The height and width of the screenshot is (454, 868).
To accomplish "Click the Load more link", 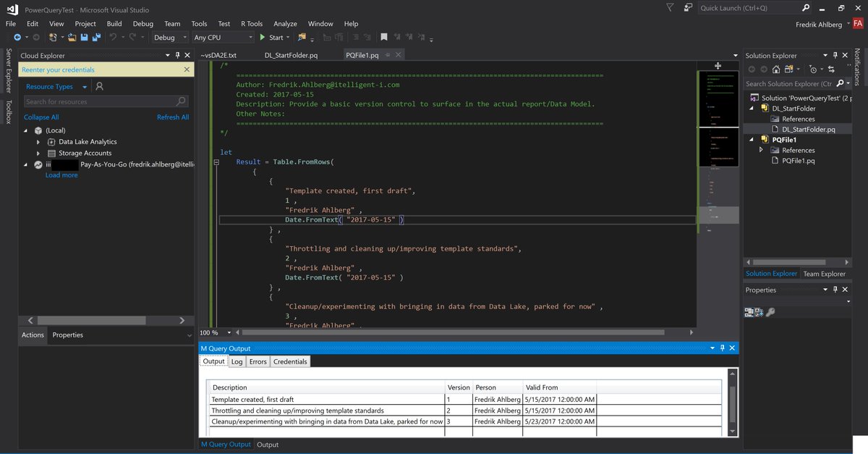I will 61,175.
